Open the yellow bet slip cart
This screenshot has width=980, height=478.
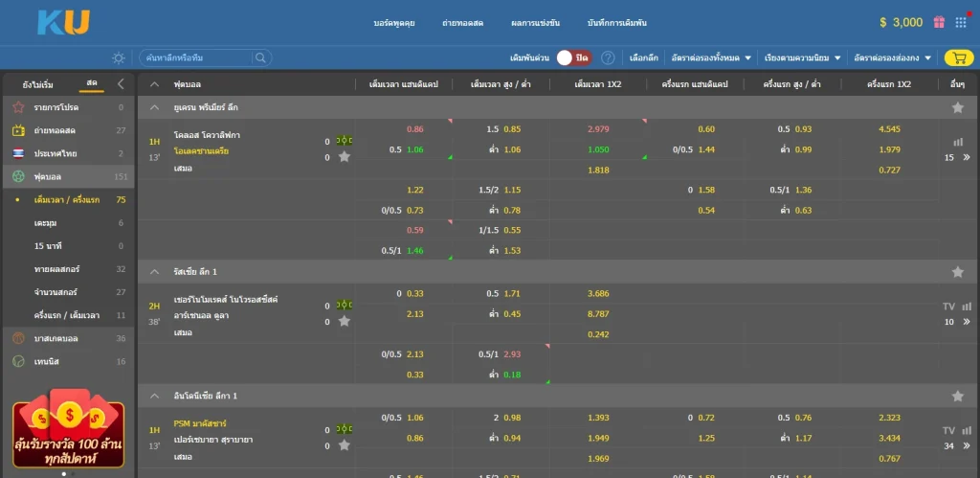tap(959, 58)
